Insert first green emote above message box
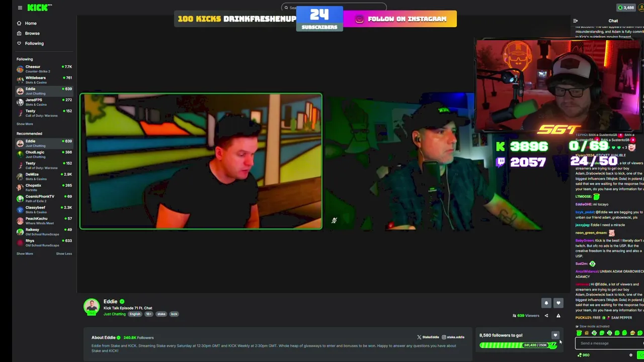The width and height of the screenshot is (644, 362). [x=579, y=333]
